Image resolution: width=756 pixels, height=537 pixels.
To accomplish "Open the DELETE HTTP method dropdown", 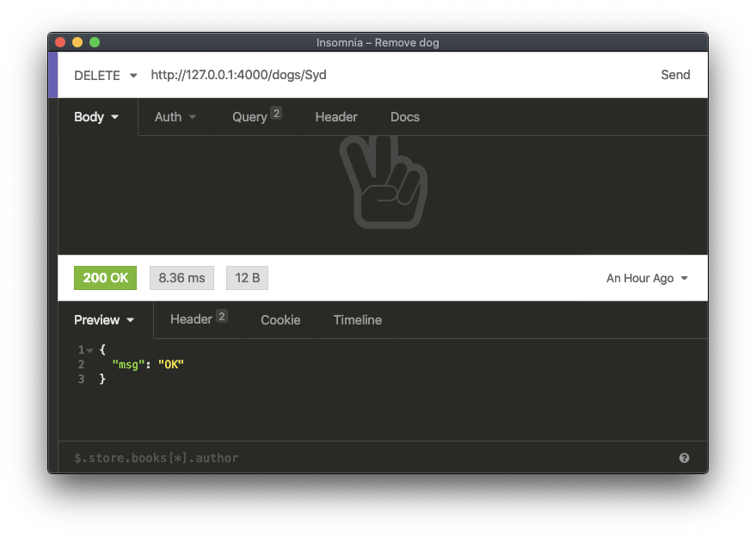I will tap(105, 75).
